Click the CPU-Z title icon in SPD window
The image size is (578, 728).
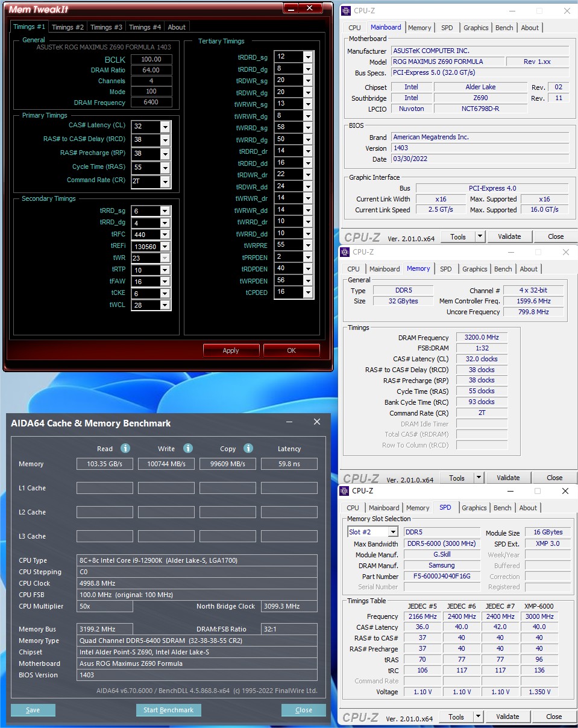(x=345, y=490)
